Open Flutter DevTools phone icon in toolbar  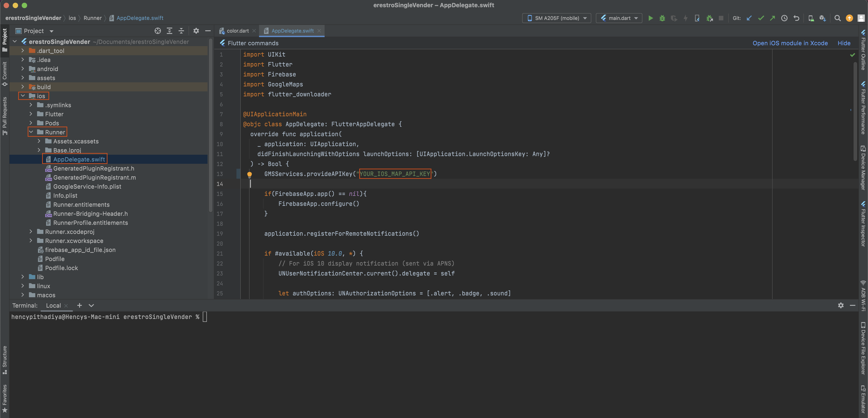tap(697, 18)
